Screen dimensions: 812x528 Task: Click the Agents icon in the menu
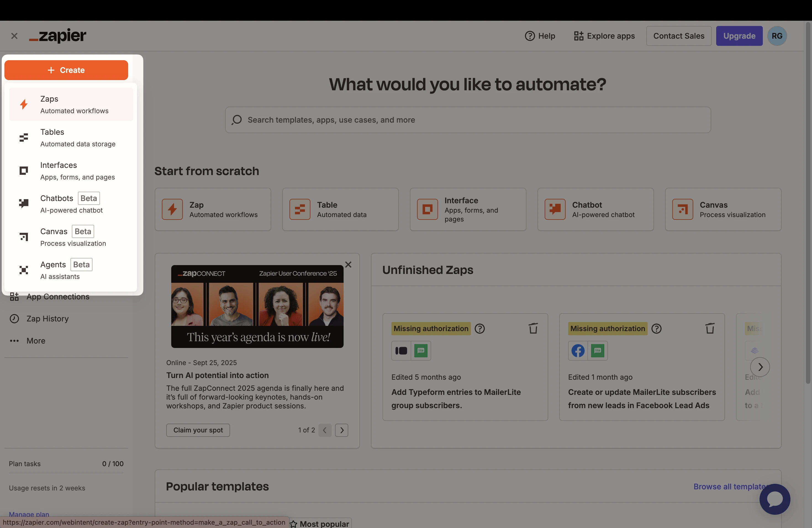pyautogui.click(x=23, y=270)
